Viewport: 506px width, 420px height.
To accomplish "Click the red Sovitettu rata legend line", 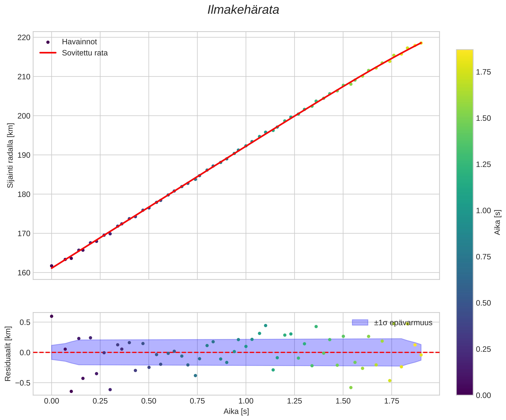I will coord(48,53).
